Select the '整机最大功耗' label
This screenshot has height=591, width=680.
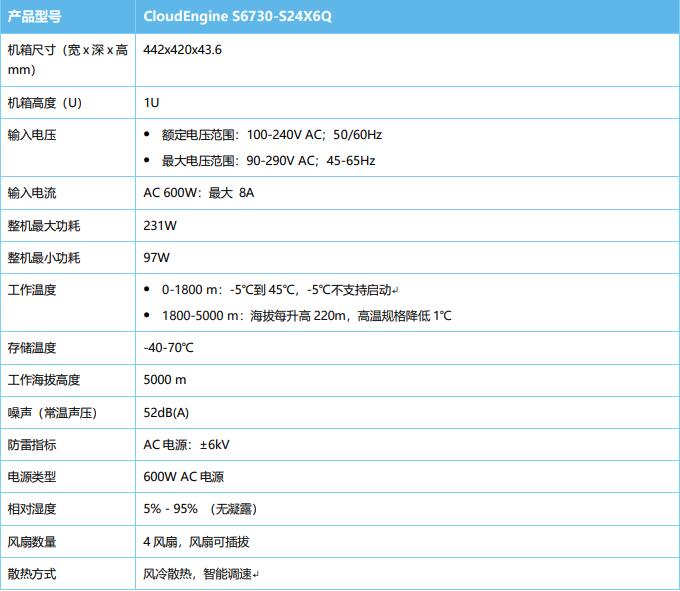pyautogui.click(x=44, y=226)
